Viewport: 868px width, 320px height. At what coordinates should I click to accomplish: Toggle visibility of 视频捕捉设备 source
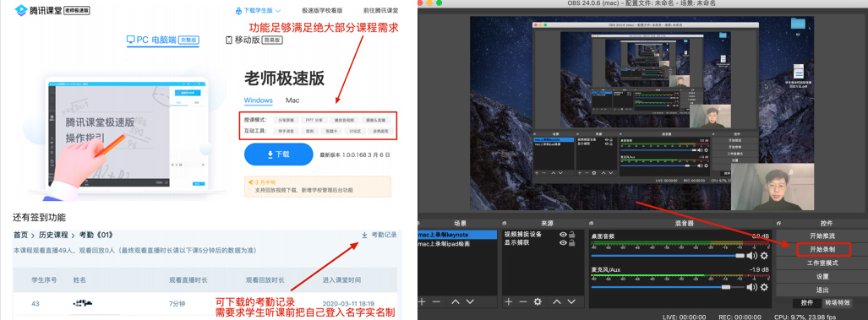563,235
